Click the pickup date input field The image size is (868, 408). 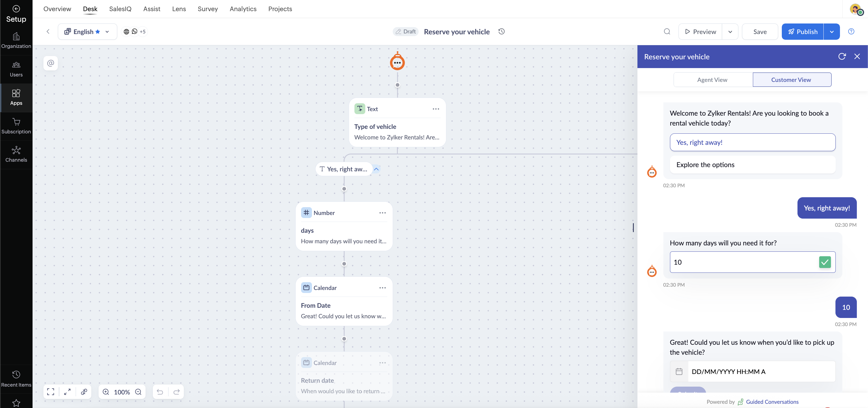click(761, 371)
